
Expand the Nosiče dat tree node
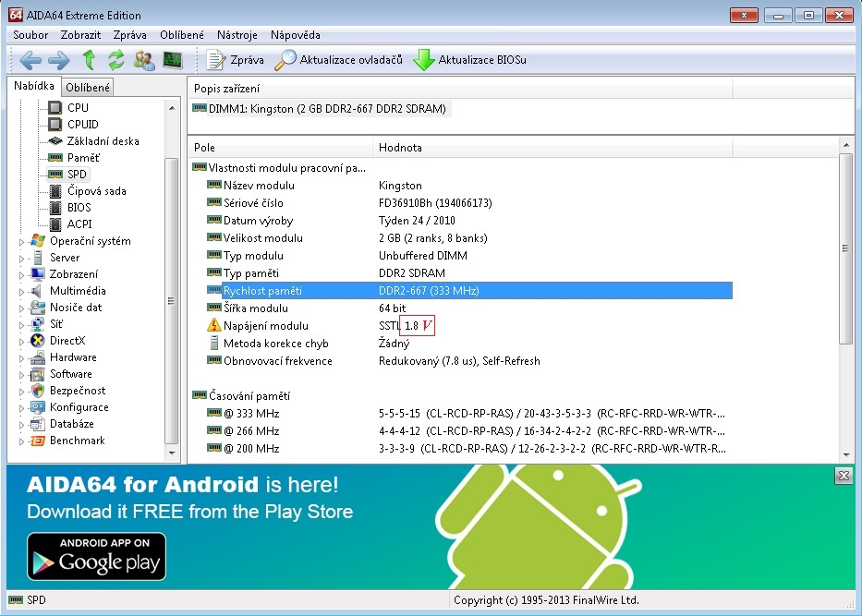[21, 308]
